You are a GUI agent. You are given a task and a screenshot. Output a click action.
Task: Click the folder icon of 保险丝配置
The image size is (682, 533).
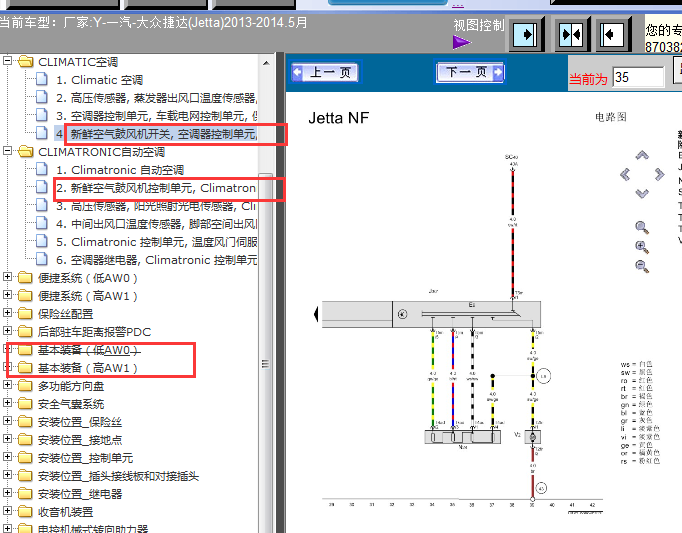click(x=26, y=313)
